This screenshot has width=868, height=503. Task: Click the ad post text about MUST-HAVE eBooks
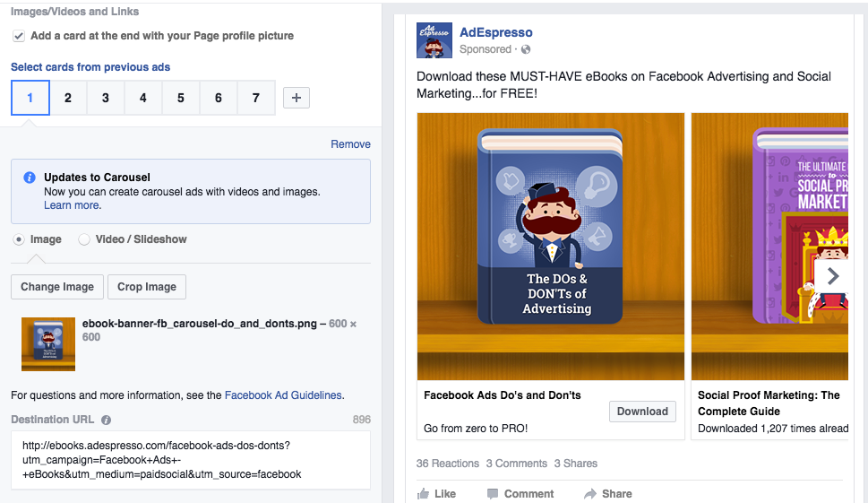(x=623, y=85)
